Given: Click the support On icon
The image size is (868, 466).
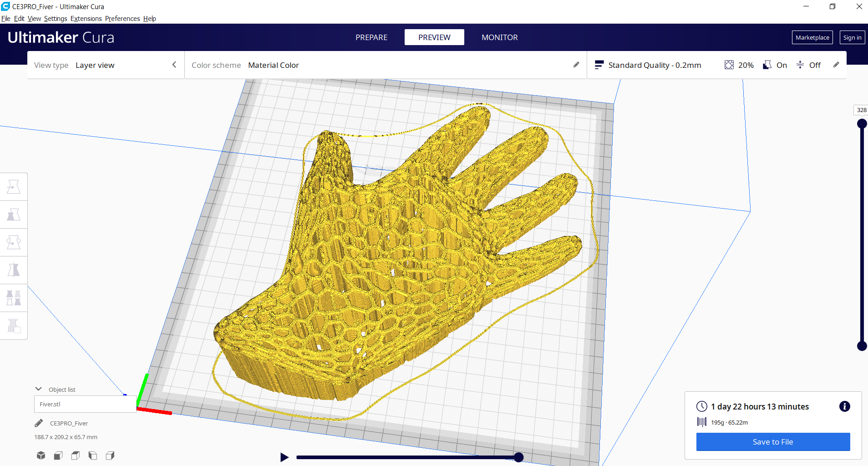Looking at the screenshot, I should 767,65.
